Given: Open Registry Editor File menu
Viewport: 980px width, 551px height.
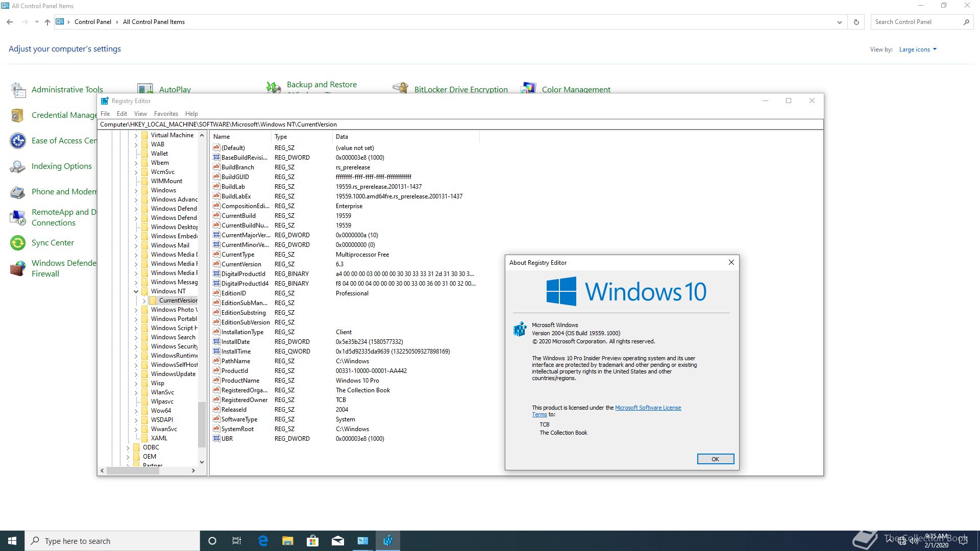Looking at the screenshot, I should [105, 114].
